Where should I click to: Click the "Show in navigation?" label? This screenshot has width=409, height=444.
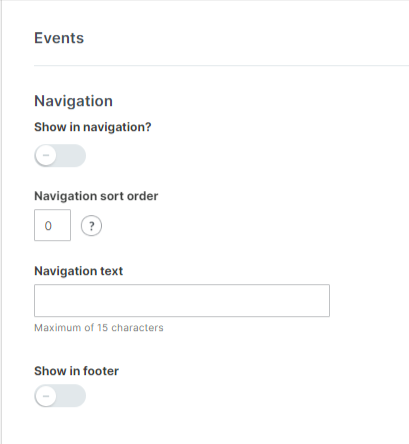[x=93, y=127]
